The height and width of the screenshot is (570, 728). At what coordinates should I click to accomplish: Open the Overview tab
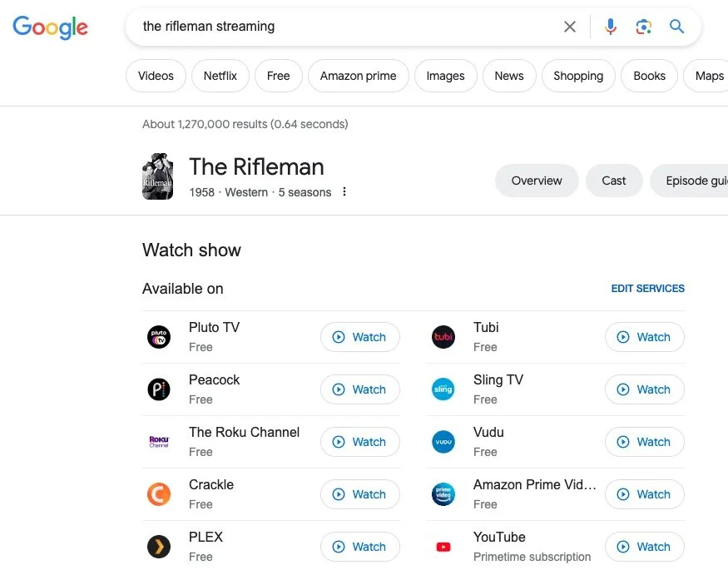coord(537,181)
